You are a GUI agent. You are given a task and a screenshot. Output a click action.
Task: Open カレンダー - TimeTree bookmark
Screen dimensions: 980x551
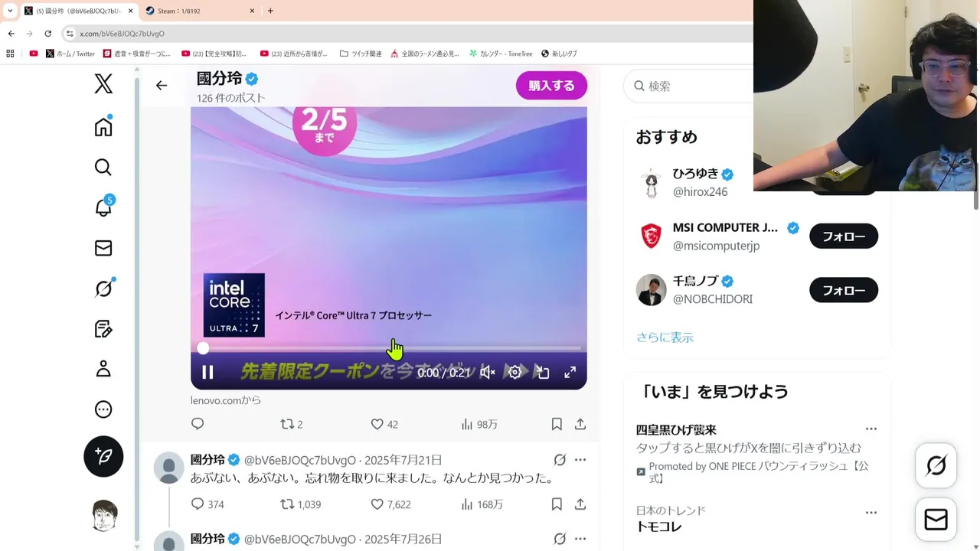click(501, 54)
